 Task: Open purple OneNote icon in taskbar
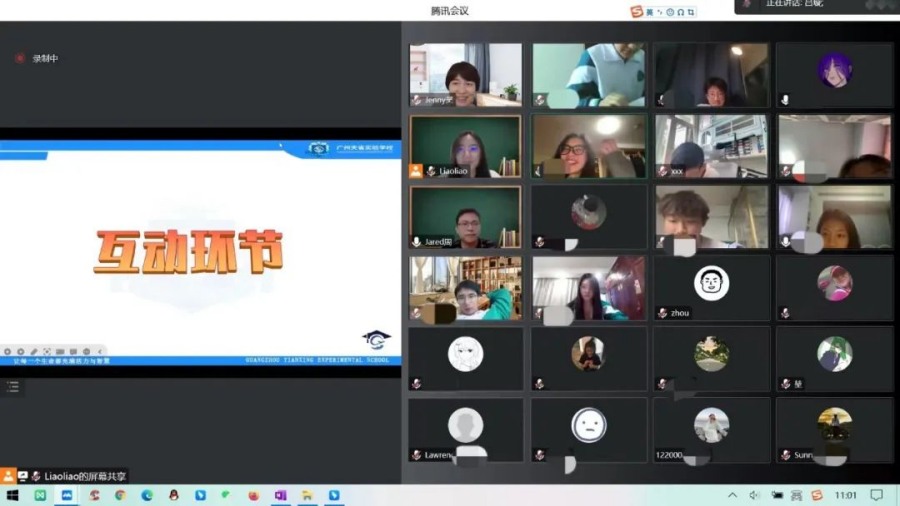pyautogui.click(x=280, y=495)
